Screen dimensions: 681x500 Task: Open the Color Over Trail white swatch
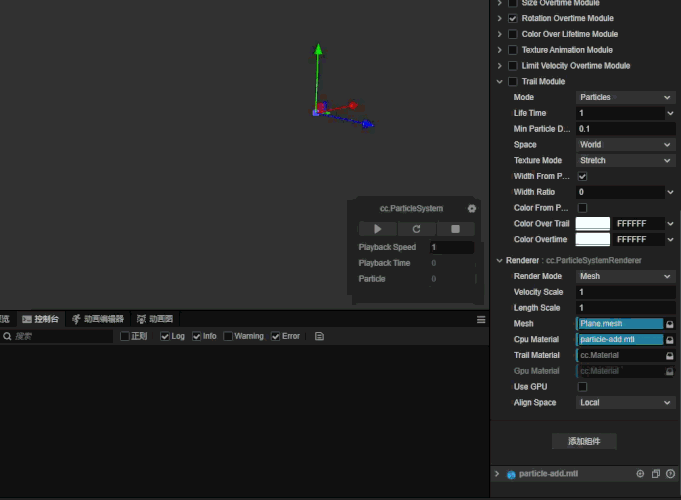coord(593,224)
